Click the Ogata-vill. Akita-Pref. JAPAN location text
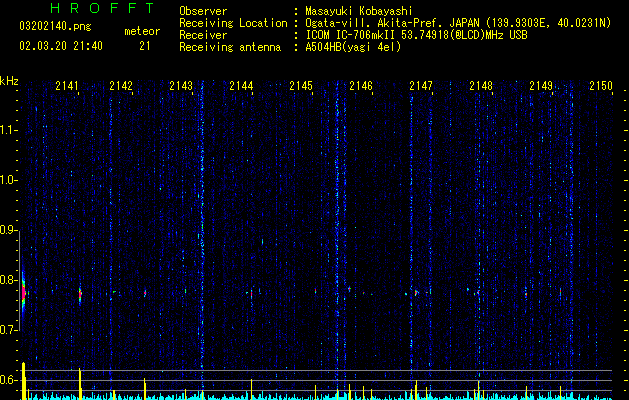The height and width of the screenshot is (400, 629). tap(458, 23)
